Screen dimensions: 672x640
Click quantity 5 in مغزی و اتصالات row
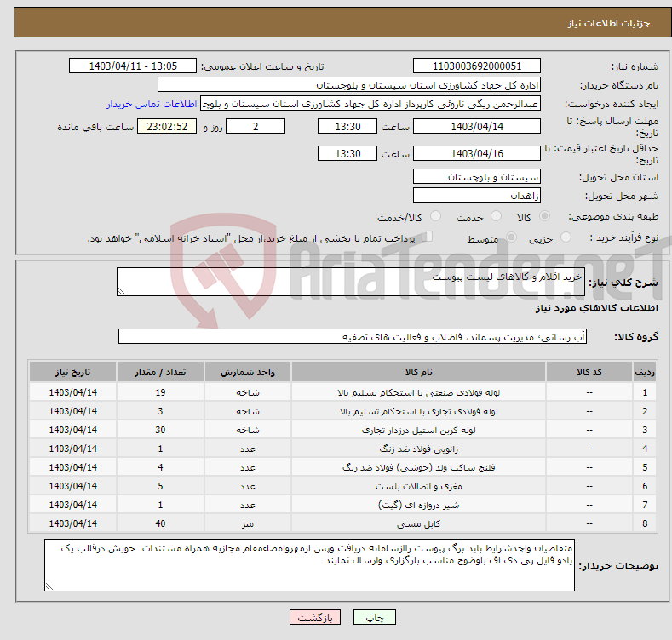click(x=160, y=486)
